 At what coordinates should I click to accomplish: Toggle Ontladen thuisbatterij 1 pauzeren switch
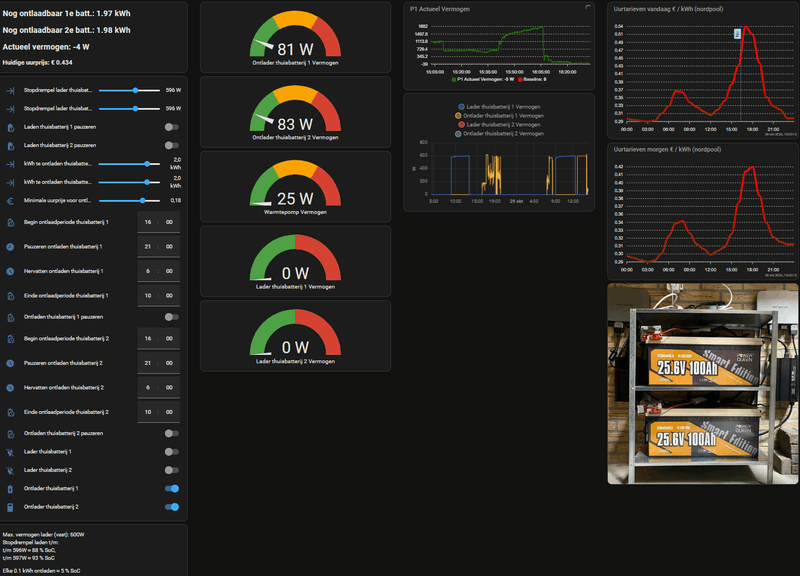[x=172, y=317]
